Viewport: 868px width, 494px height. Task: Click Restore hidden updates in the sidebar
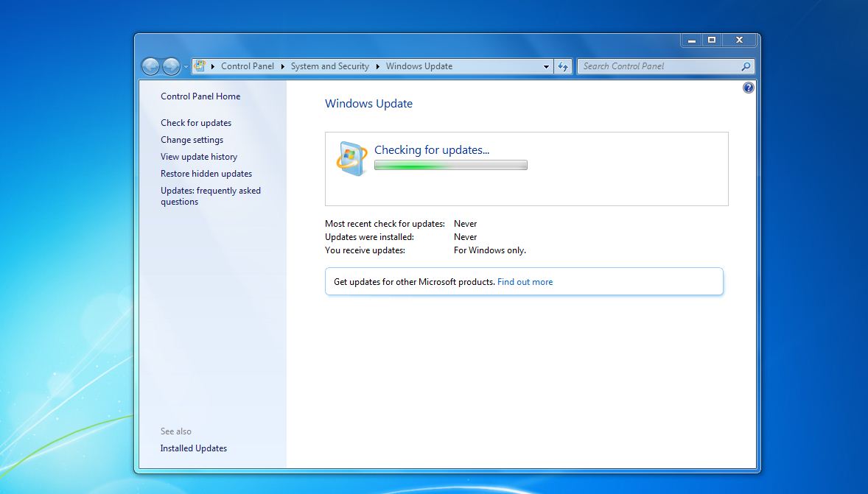click(x=206, y=173)
